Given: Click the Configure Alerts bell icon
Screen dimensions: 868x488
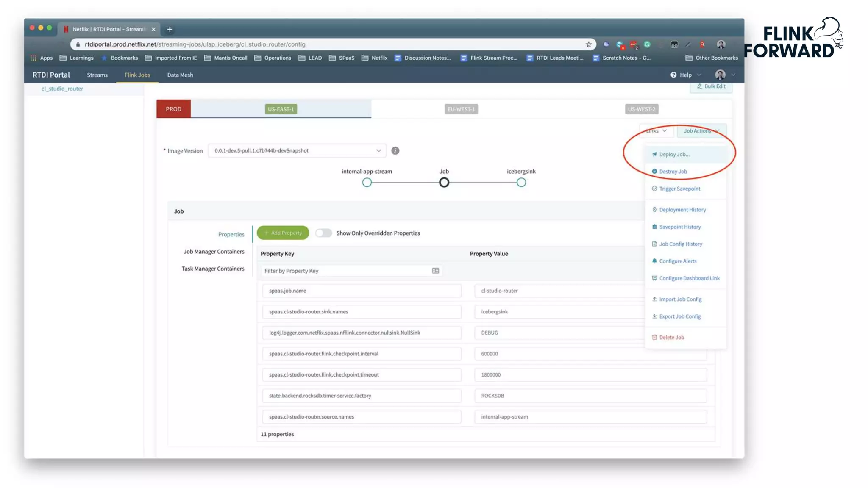Looking at the screenshot, I should point(654,261).
